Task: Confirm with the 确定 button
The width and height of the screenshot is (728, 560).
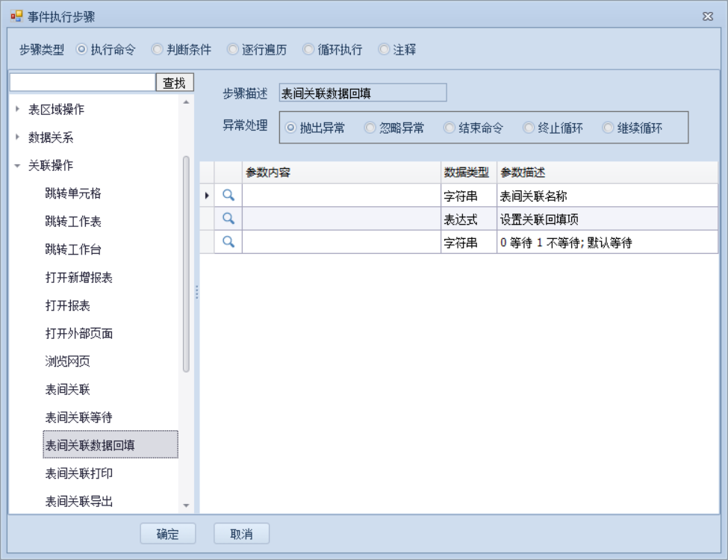Action: pos(168,534)
